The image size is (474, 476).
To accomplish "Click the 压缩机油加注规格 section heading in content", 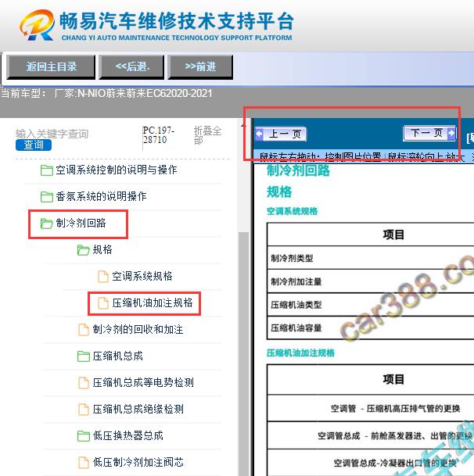I will 300,353.
